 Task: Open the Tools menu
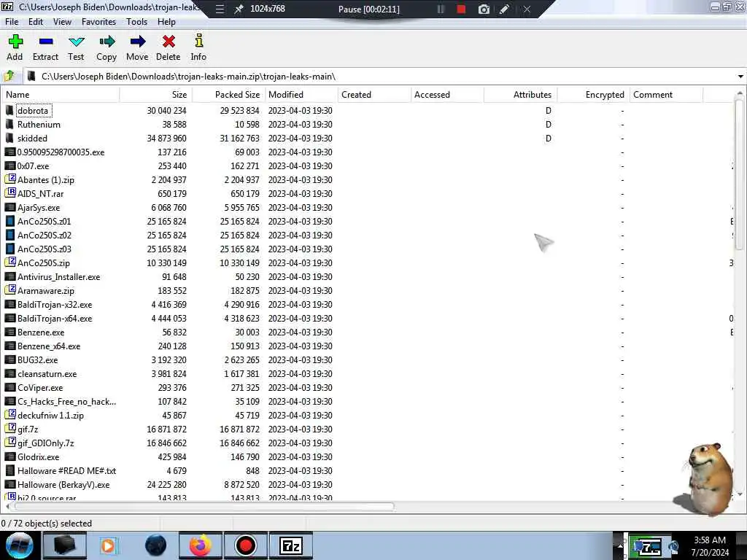coord(136,22)
